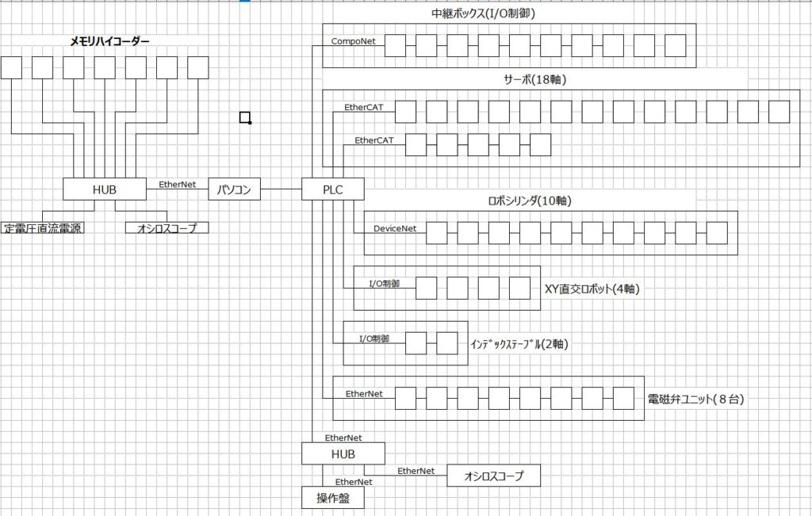The width and height of the screenshot is (812, 516).
Task: Select first node box after CompoNet label
Action: click(x=395, y=45)
